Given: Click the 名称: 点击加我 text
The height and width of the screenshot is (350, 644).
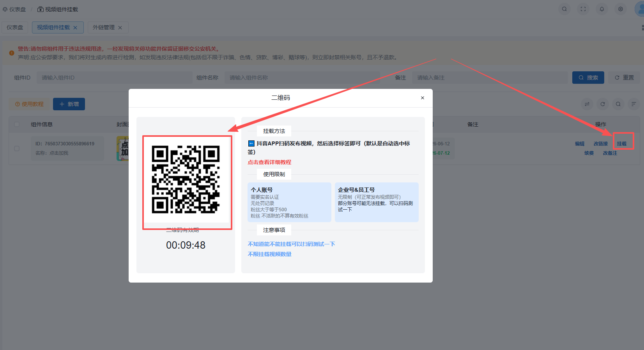Looking at the screenshot, I should (x=52, y=153).
